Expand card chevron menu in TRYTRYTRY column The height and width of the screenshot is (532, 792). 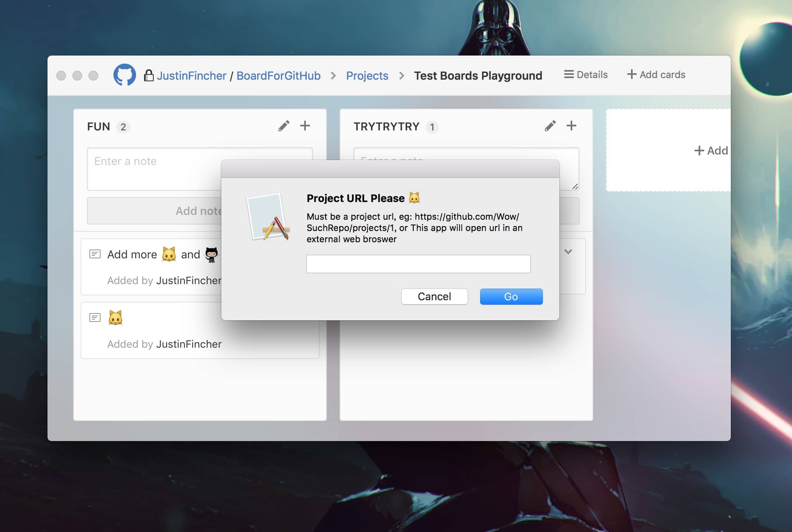coord(568,252)
